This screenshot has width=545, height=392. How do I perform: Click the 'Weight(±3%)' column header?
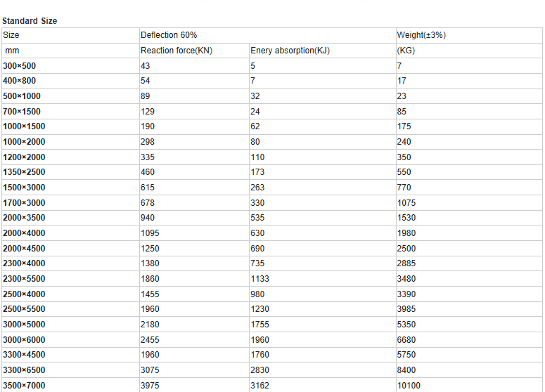click(421, 35)
